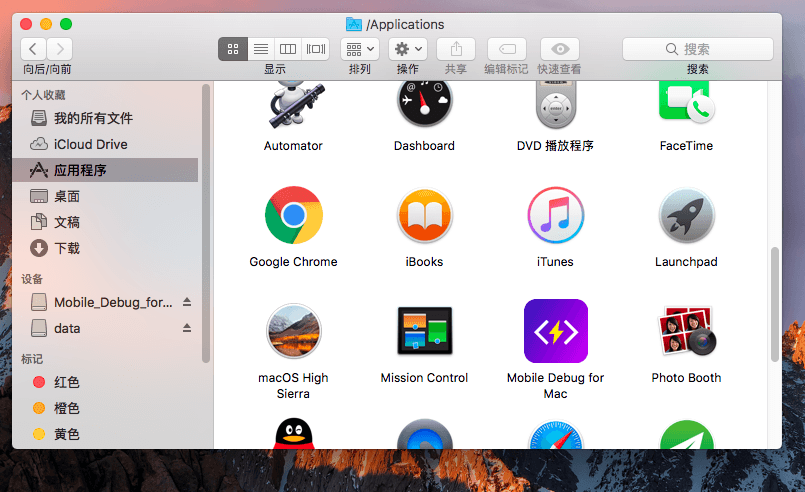Click the 标记 section header

pos(32,359)
